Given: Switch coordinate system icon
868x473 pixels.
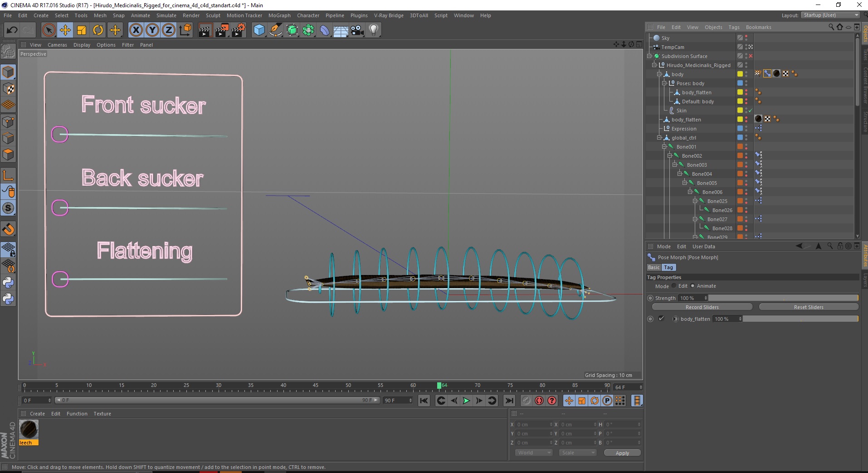Looking at the screenshot, I should tap(185, 30).
